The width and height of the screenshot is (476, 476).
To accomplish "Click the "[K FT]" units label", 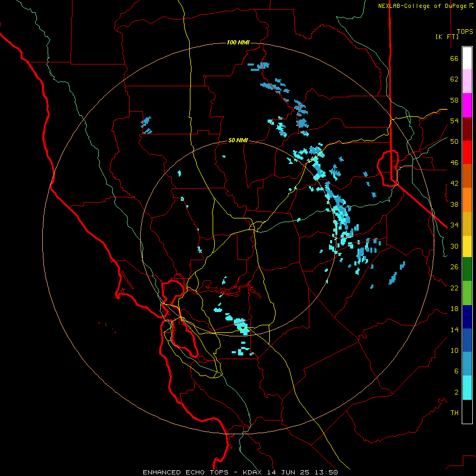I will (447, 36).
